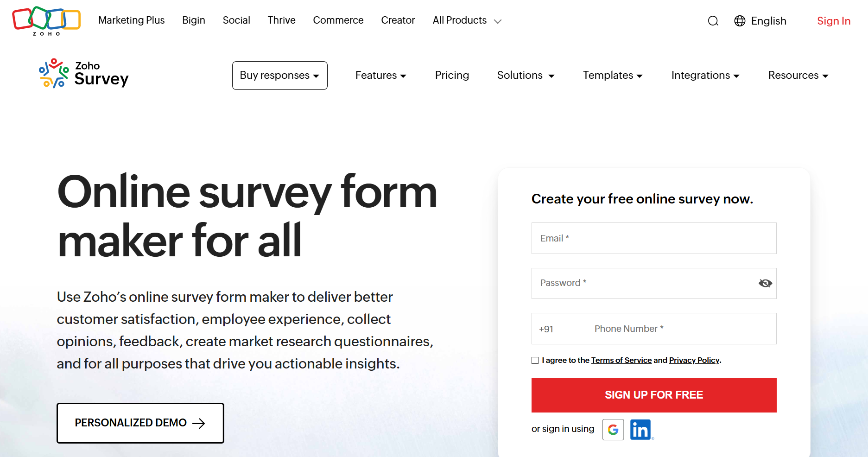This screenshot has width=868, height=457.
Task: Sign in using the LinkedIn icon
Action: coord(641,430)
